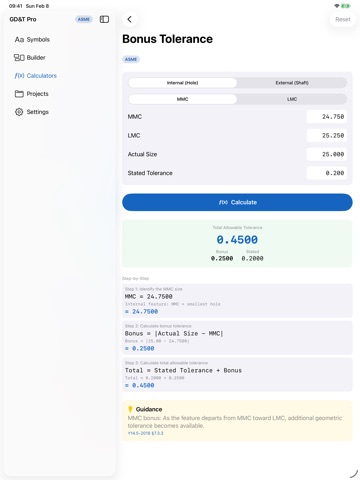Click the Stated value 0.2000 in results
Image resolution: width=360 pixels, height=480 pixels.
click(x=252, y=258)
